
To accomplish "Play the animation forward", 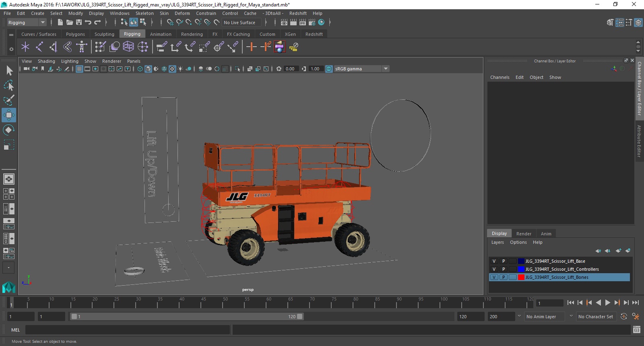I will (x=608, y=303).
